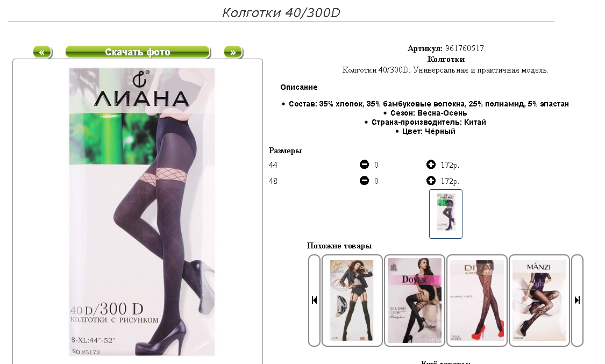Click the Колготки 40/300D page title
605x364 pixels.
281,13
